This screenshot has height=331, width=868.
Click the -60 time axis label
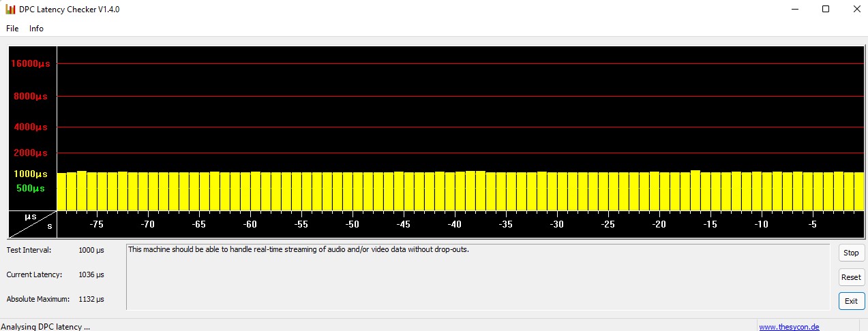[250, 224]
